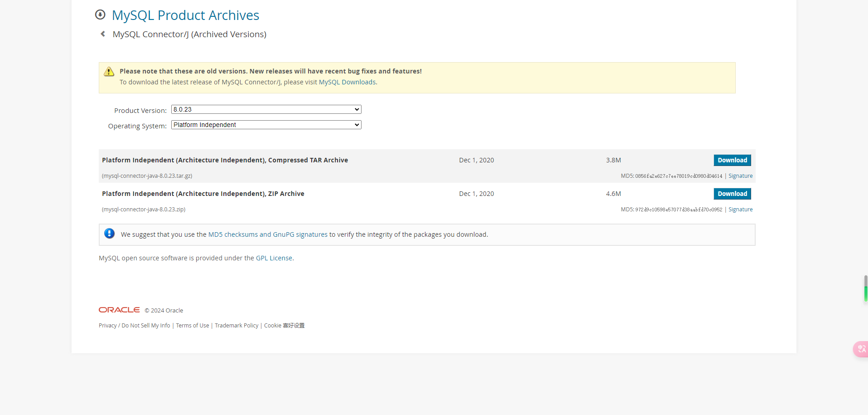Open the Terms of Use link
868x415 pixels.
pos(193,326)
